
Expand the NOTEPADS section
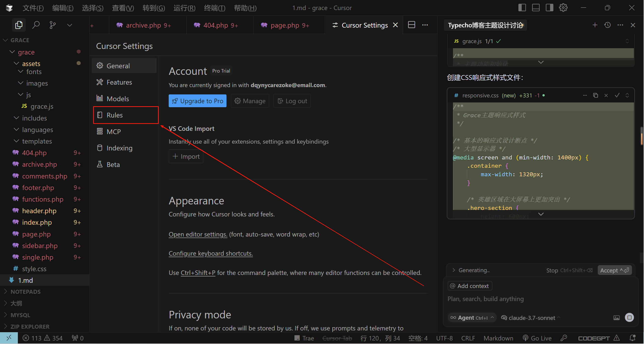(25, 292)
